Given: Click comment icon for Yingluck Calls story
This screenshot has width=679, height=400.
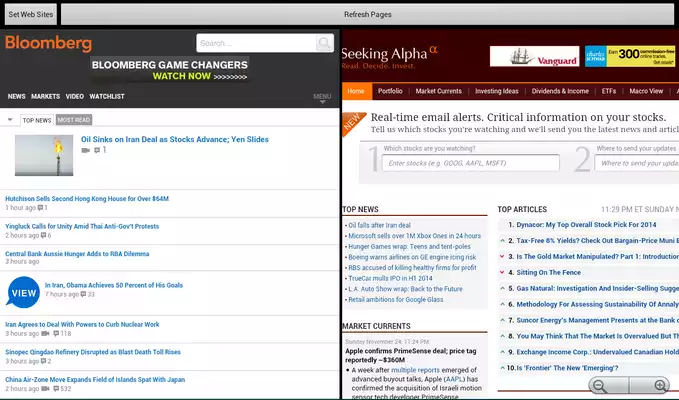Looking at the screenshot, I should point(43,235).
